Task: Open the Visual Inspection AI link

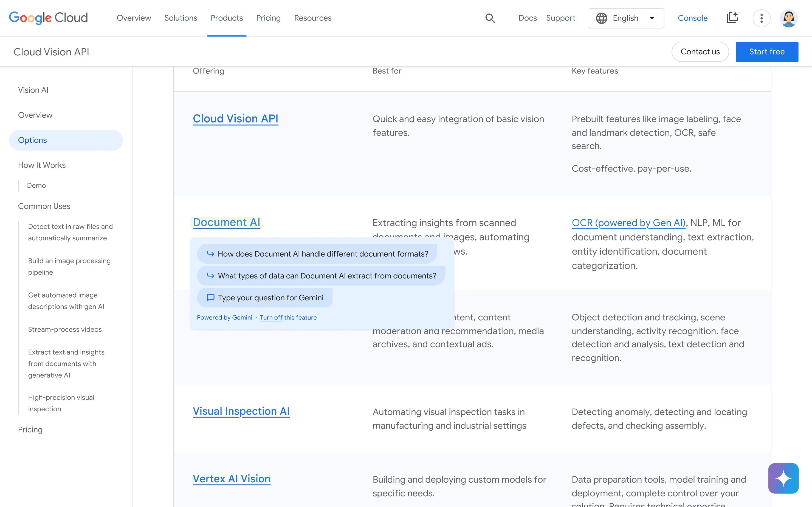Action: (241, 411)
